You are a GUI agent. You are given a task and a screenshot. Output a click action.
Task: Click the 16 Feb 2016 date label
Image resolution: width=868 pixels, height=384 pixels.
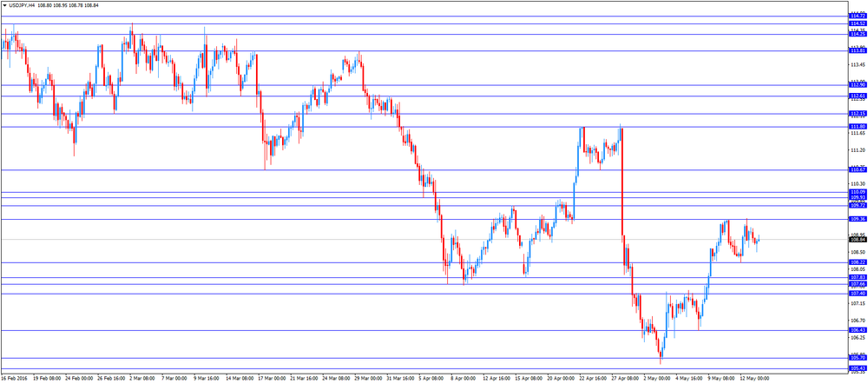[15, 379]
